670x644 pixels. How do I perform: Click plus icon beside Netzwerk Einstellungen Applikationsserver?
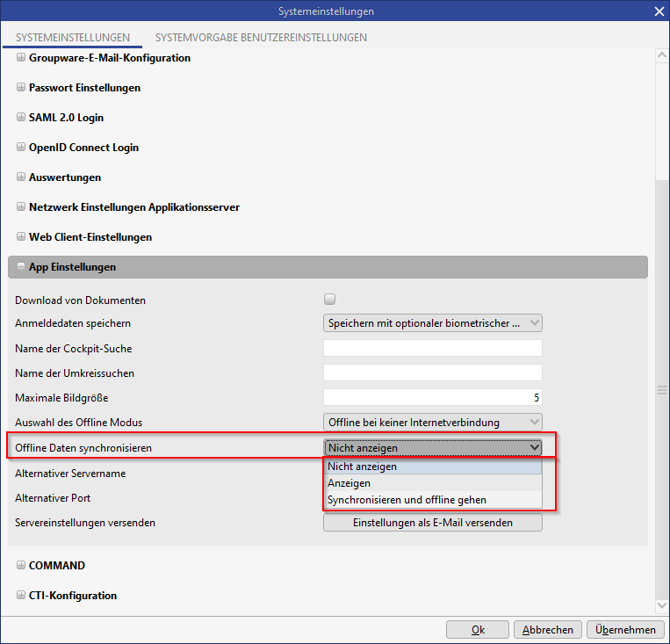tap(21, 207)
